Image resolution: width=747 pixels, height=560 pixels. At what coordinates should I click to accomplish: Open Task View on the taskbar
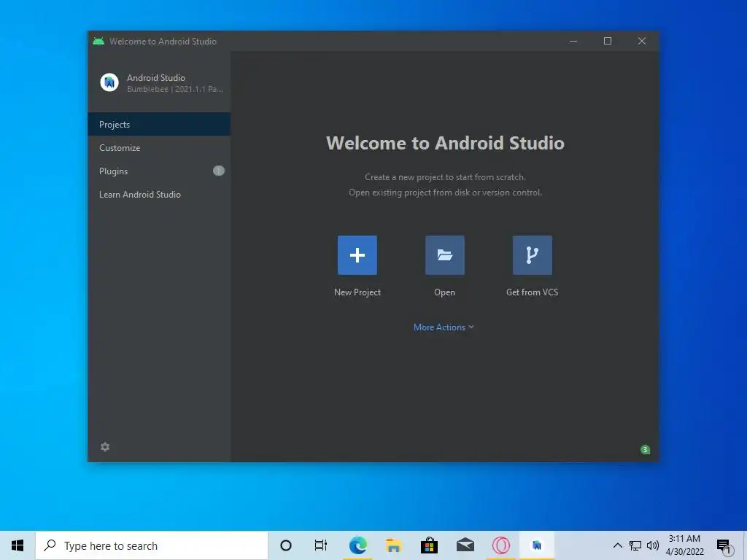(321, 545)
